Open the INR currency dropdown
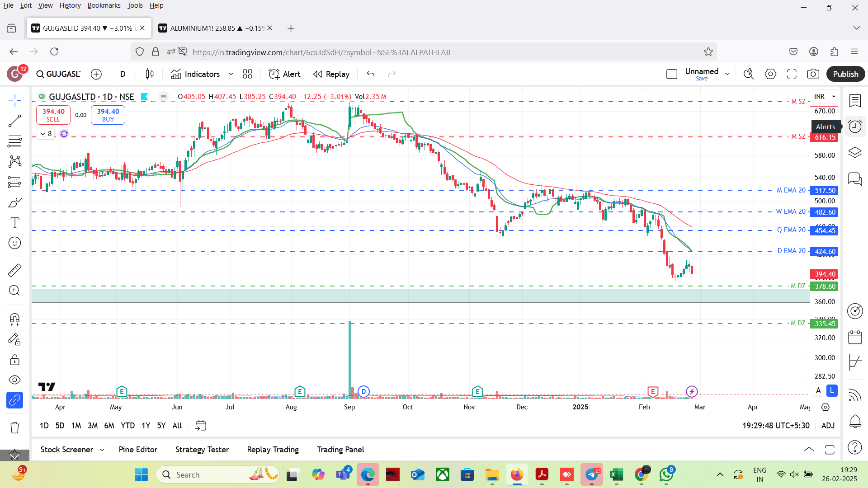The width and height of the screenshot is (868, 488). point(825,97)
